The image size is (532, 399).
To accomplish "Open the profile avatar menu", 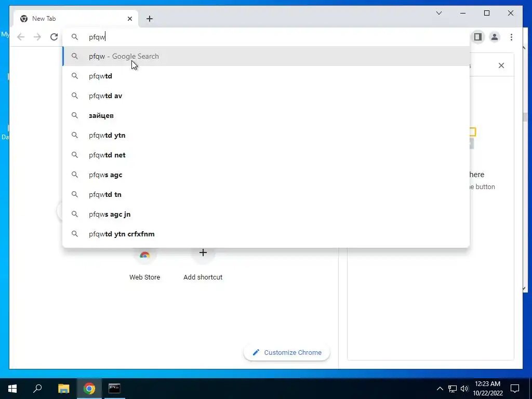I will click(x=495, y=37).
